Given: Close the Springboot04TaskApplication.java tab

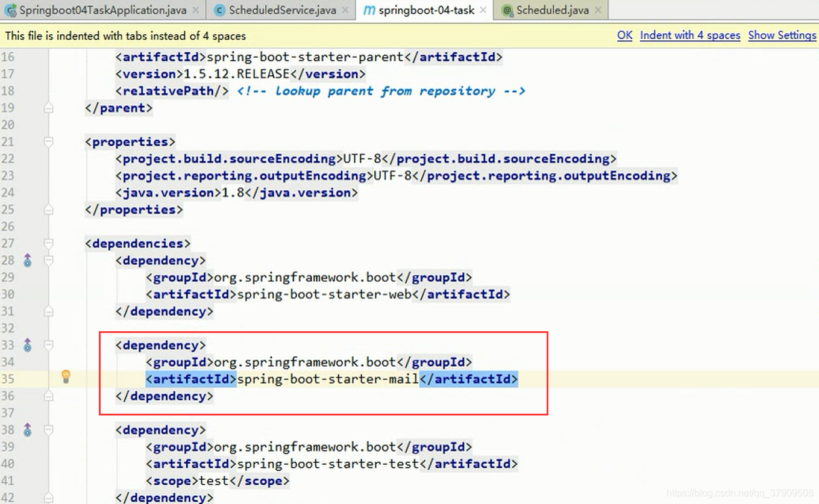Looking at the screenshot, I should coord(195,10).
